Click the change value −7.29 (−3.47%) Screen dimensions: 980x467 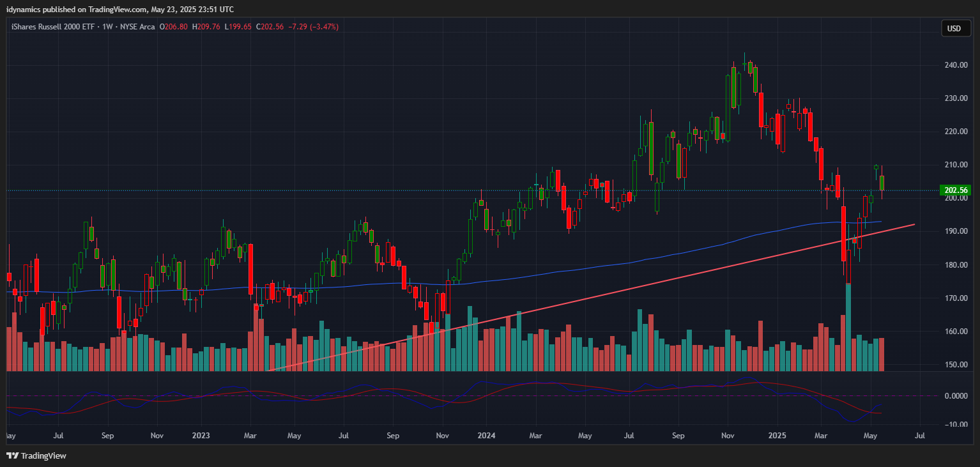(313, 27)
